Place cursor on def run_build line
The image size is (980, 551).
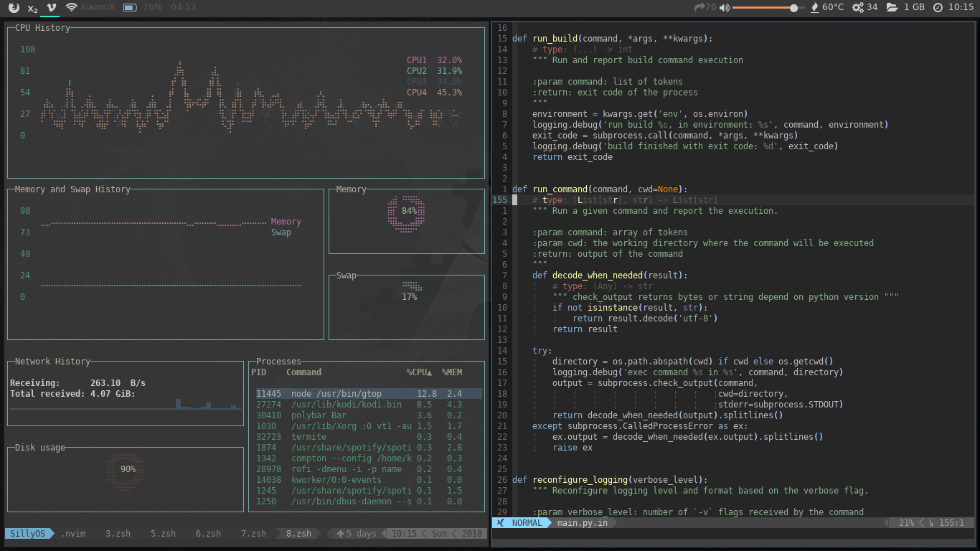(x=612, y=39)
